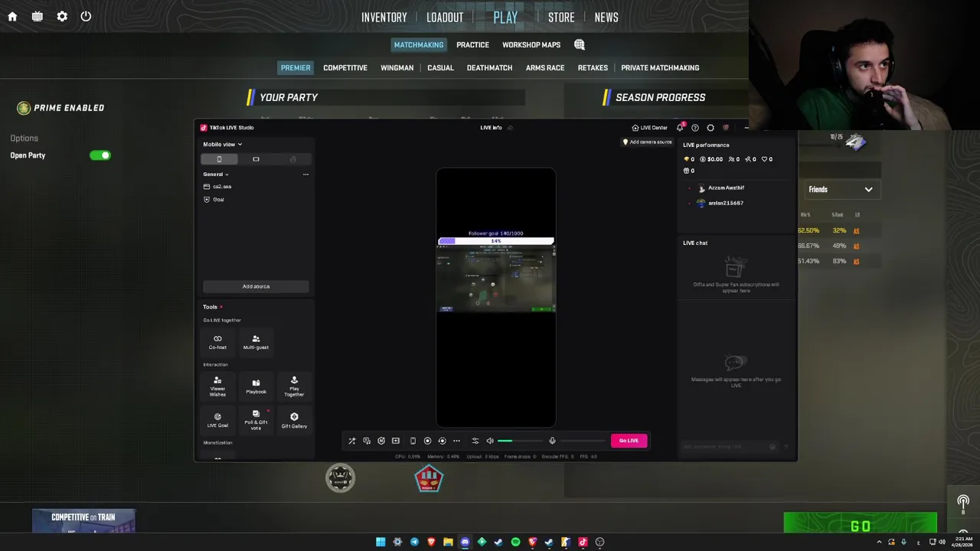Select the cs2.exe source row
980x551 pixels.
click(256, 187)
